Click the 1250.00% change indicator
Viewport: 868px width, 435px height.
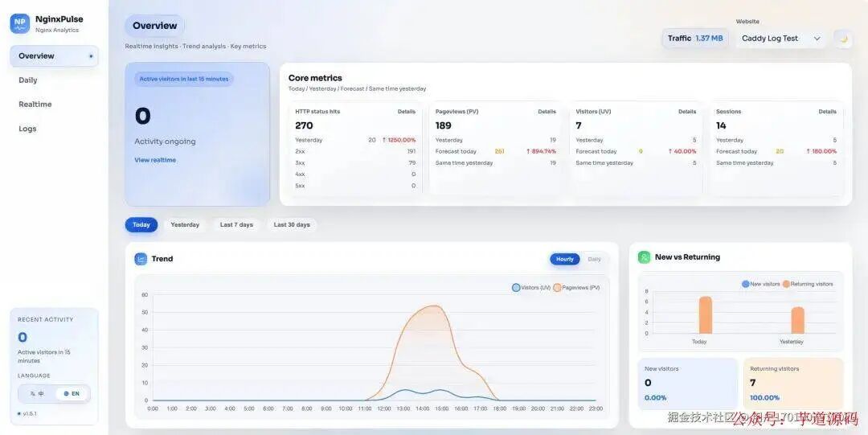399,140
